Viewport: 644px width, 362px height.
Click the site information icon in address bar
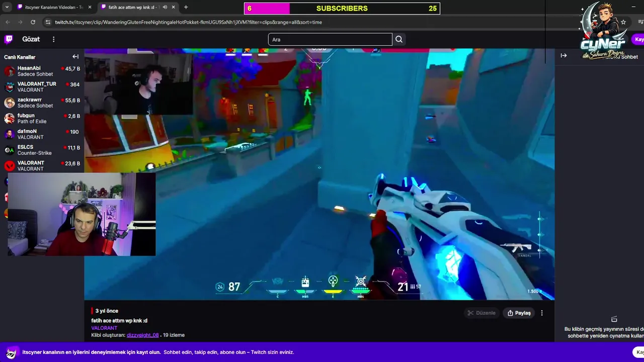(48, 22)
